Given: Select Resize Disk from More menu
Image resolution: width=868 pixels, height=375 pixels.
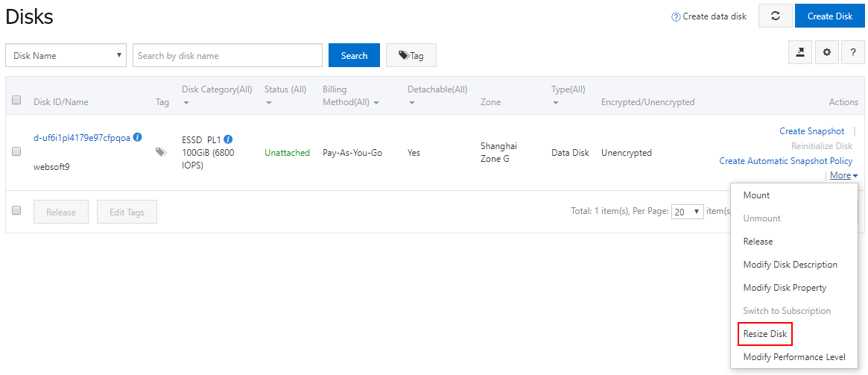Looking at the screenshot, I should click(766, 334).
